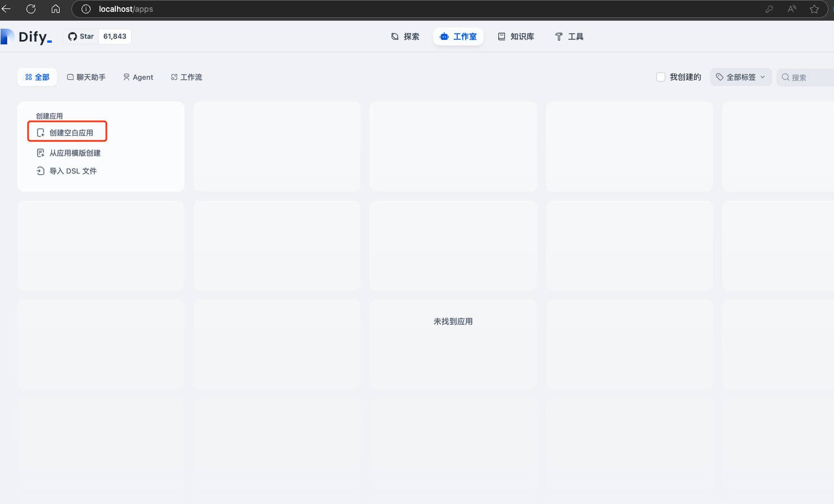834x504 pixels.
Task: Click the browser back arrow
Action: click(x=7, y=9)
